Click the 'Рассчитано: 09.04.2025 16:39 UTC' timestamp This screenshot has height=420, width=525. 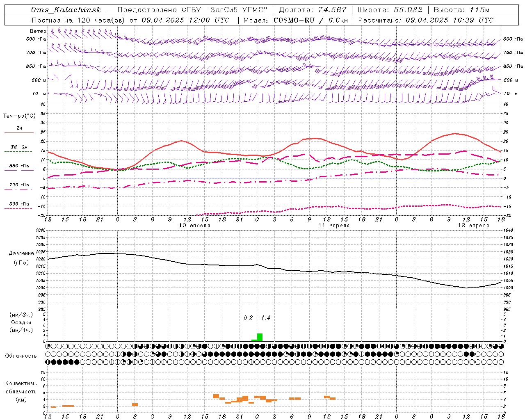426,20
